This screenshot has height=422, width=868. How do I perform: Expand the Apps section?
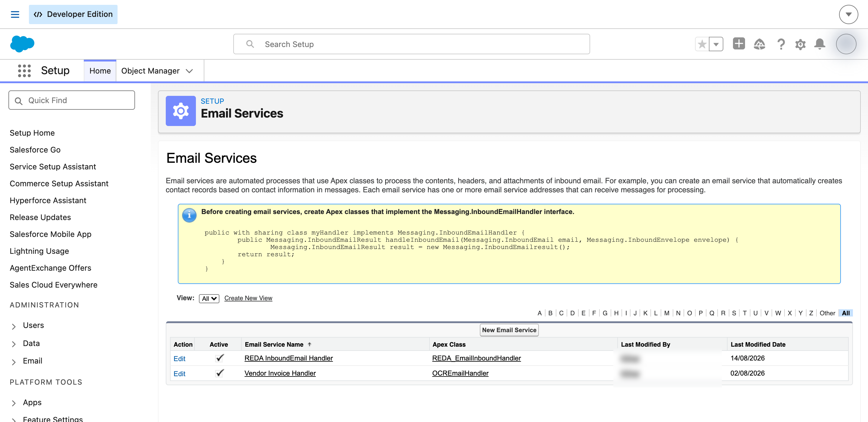[x=14, y=403]
